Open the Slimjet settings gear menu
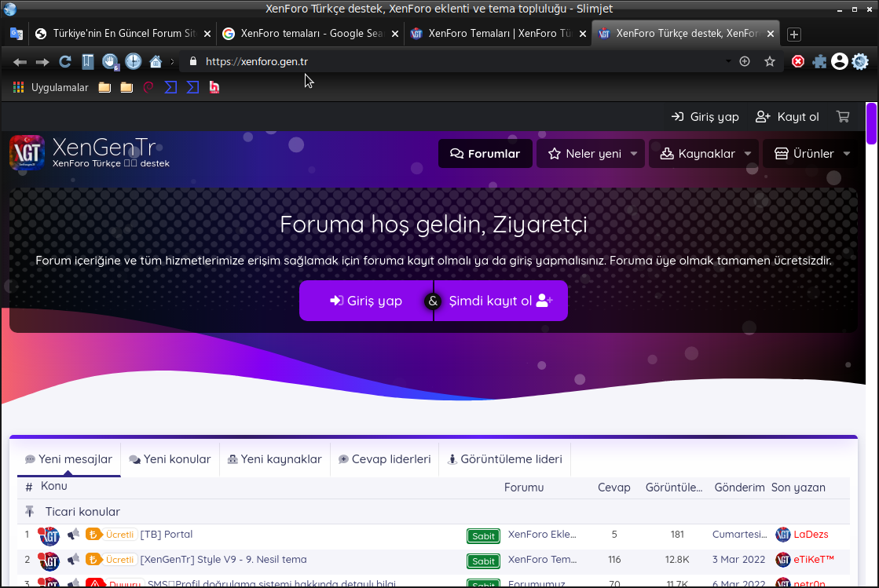879x588 pixels. pos(860,61)
